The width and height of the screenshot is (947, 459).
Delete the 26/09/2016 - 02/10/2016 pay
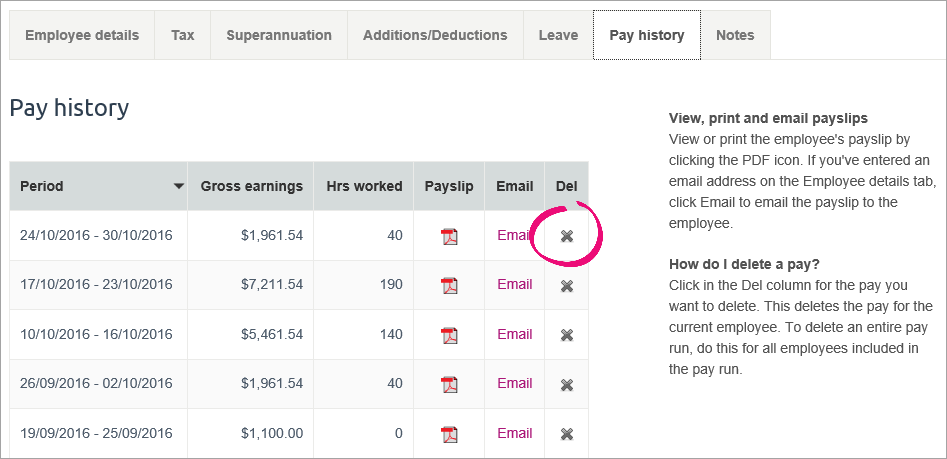coord(567,384)
